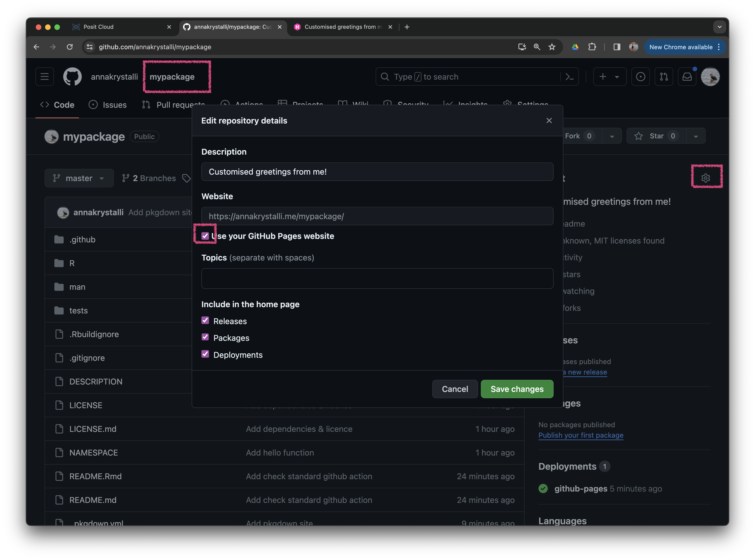The height and width of the screenshot is (560, 755).
Task: Click the Google Drive extension icon
Action: (575, 47)
